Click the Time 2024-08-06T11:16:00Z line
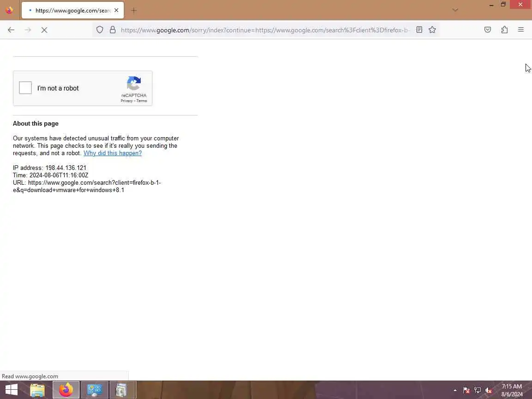Viewport: 532px width, 399px height. point(50,175)
